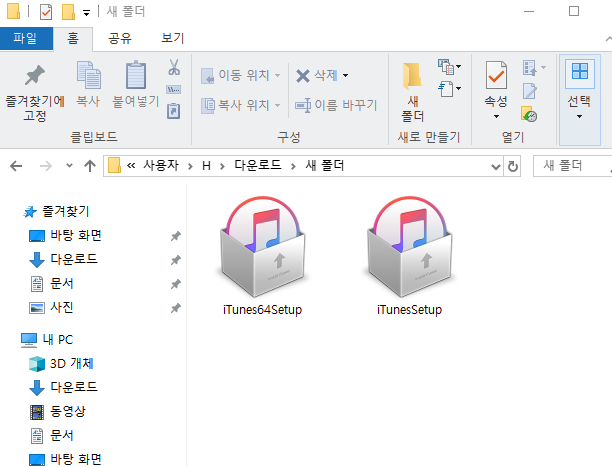Viewport: 612px width, 467px height.
Task: Open 속성 properties checkmark icon
Action: click(x=496, y=75)
